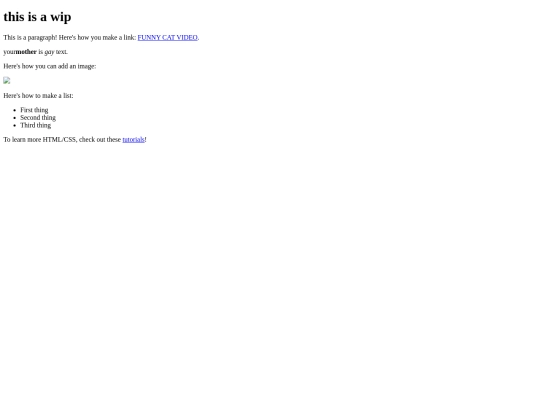Click the italic word 'gay'
Image resolution: width=540 pixels, height=405 pixels.
(x=49, y=52)
